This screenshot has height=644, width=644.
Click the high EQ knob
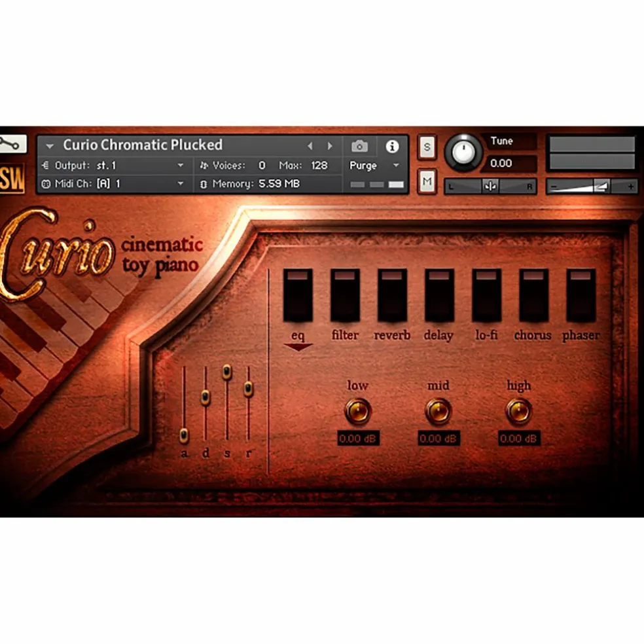click(x=519, y=411)
